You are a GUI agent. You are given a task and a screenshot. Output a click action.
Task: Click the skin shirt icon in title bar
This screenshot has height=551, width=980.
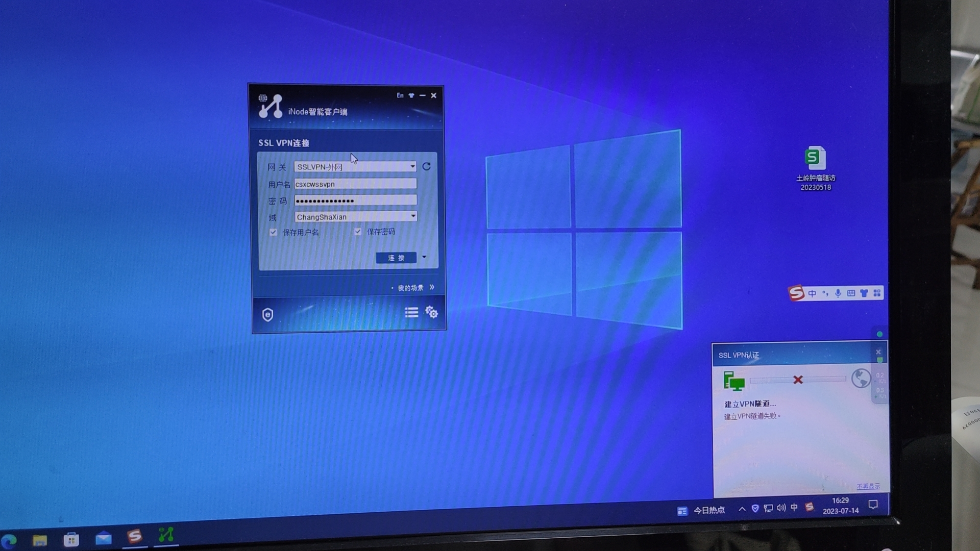(x=411, y=95)
